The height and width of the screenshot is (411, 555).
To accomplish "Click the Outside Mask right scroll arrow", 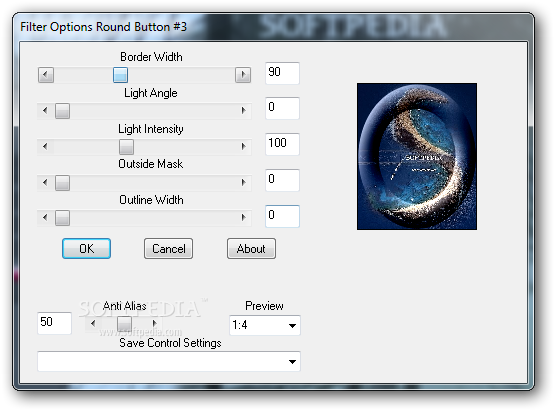I will coord(243,183).
